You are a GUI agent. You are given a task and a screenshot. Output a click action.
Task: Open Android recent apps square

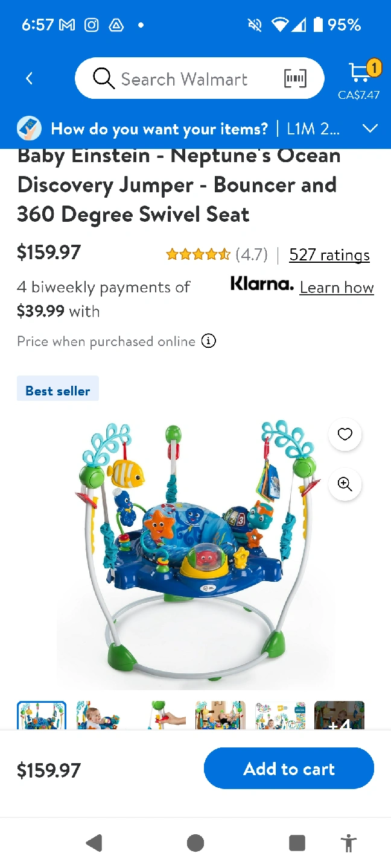[x=297, y=843]
